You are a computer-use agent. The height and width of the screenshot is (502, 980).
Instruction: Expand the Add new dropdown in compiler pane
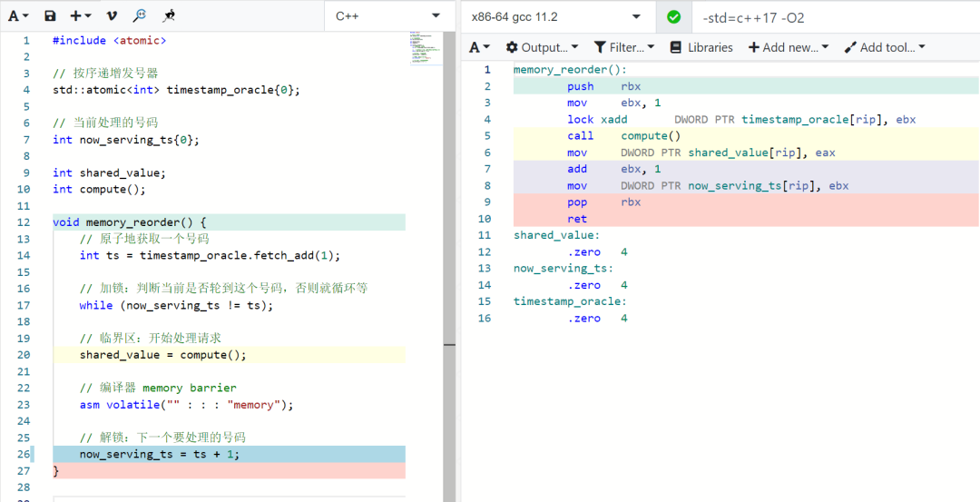click(x=788, y=47)
